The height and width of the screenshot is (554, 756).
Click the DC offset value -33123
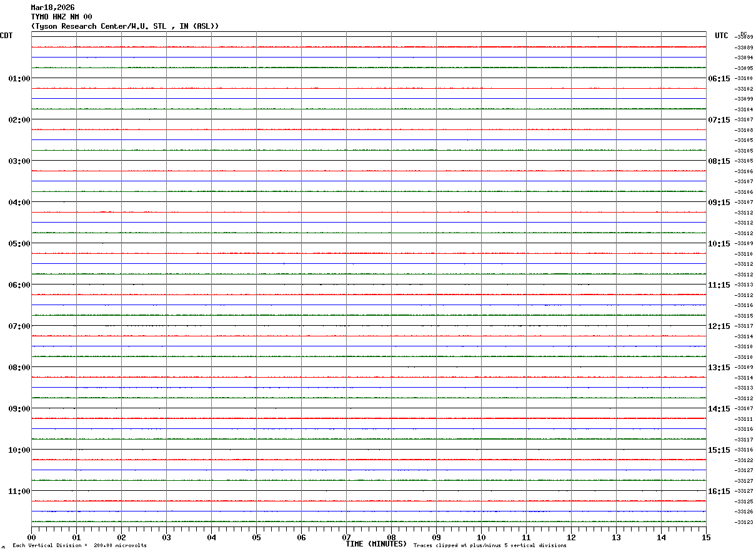pos(744,522)
